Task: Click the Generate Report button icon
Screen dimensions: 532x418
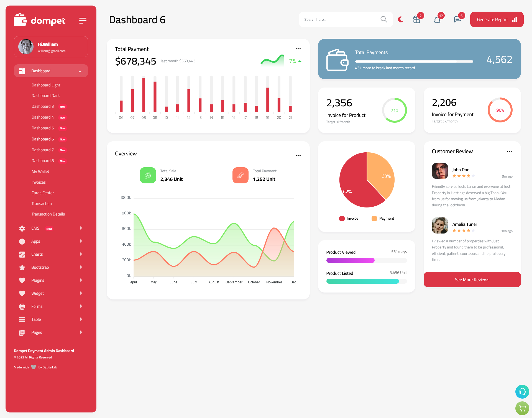Action: point(514,19)
